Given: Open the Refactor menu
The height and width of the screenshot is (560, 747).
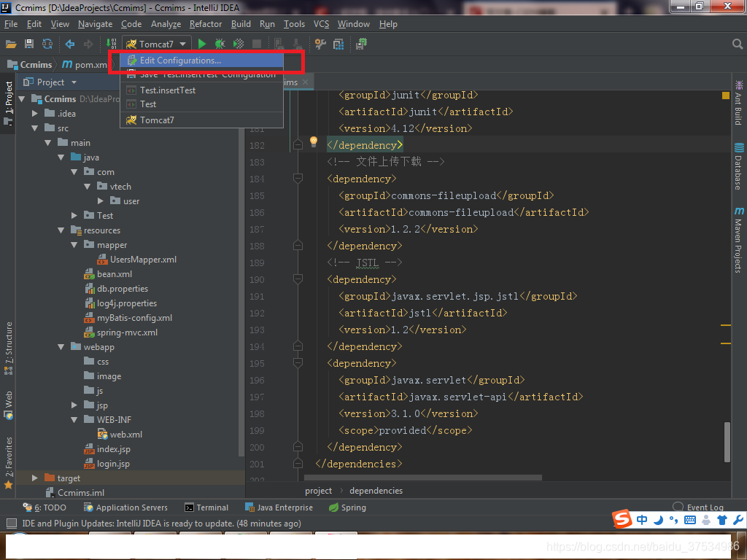Looking at the screenshot, I should [x=205, y=24].
